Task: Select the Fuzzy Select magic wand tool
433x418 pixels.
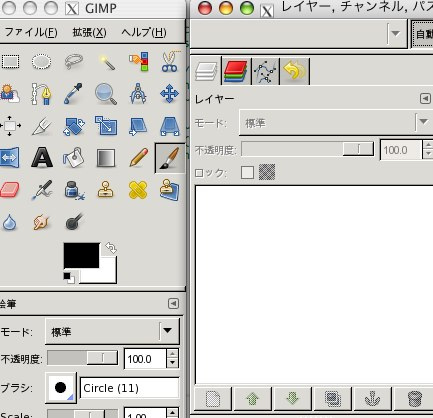Action: [106, 62]
